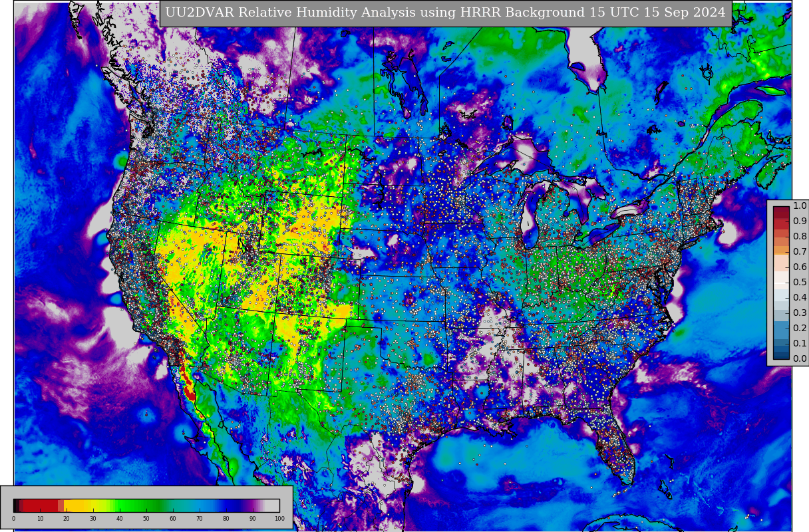Click the 60 tick label on the humidity colorbar
The image size is (809, 532).
coord(173,519)
